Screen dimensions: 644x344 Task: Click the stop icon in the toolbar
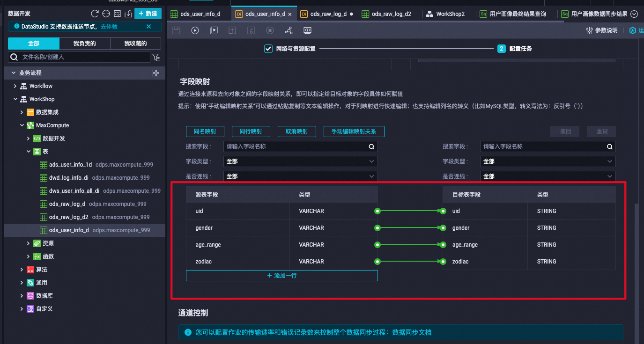pos(270,30)
